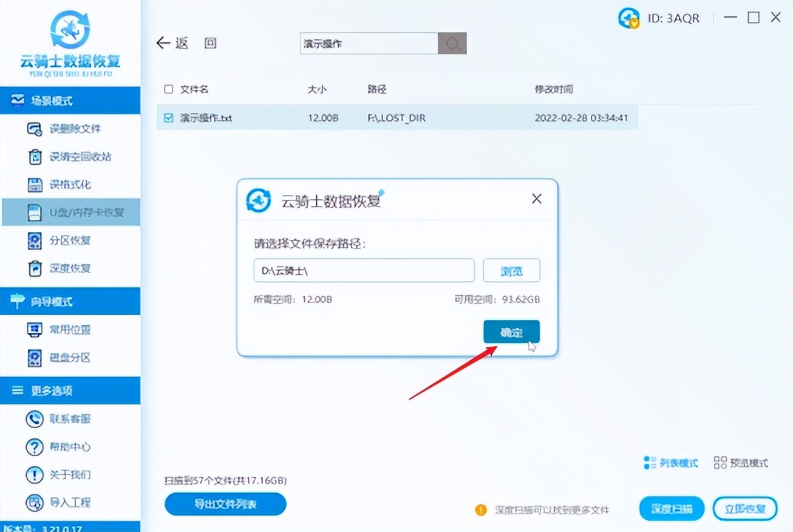Open the 浏览 path browser dialog
The height and width of the screenshot is (532, 793).
coord(511,270)
